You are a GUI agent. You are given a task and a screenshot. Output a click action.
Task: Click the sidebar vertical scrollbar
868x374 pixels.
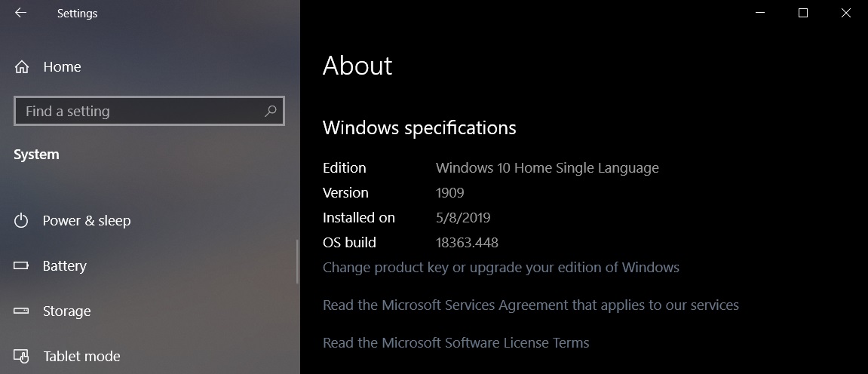[299, 262]
